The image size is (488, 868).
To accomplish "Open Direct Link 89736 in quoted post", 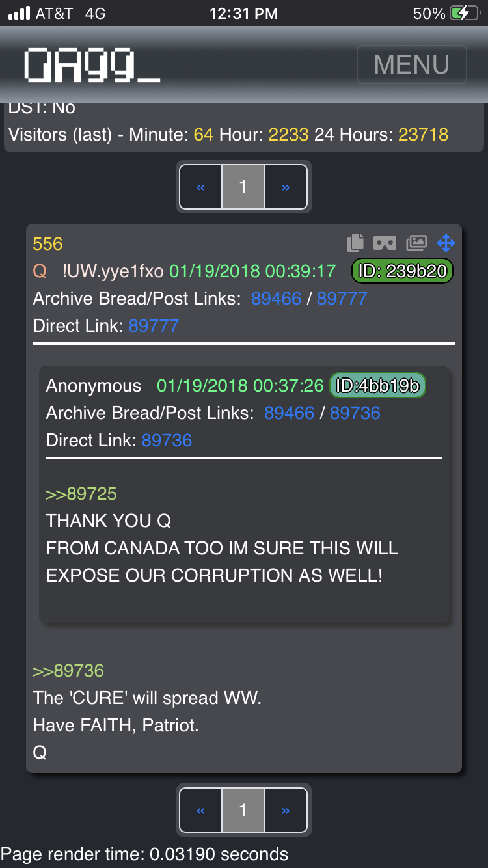I will [x=167, y=440].
